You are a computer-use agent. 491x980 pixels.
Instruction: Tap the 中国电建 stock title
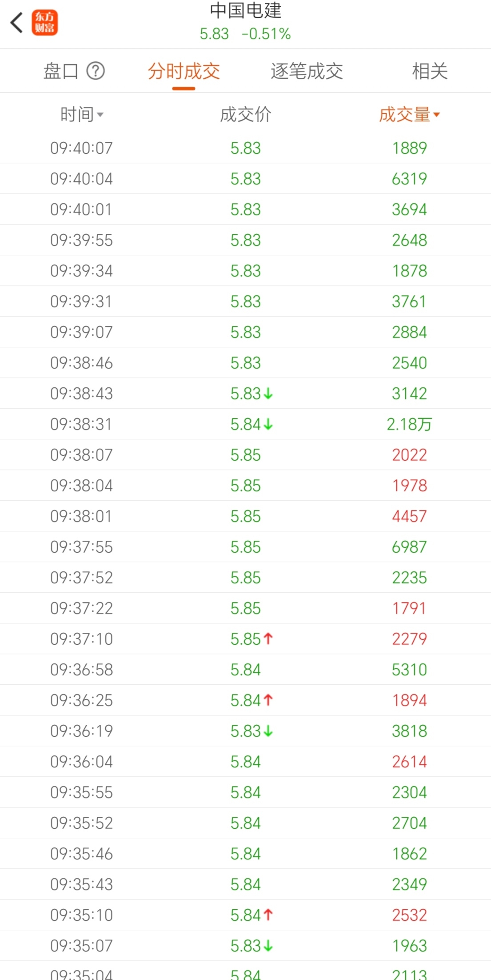[x=245, y=11]
